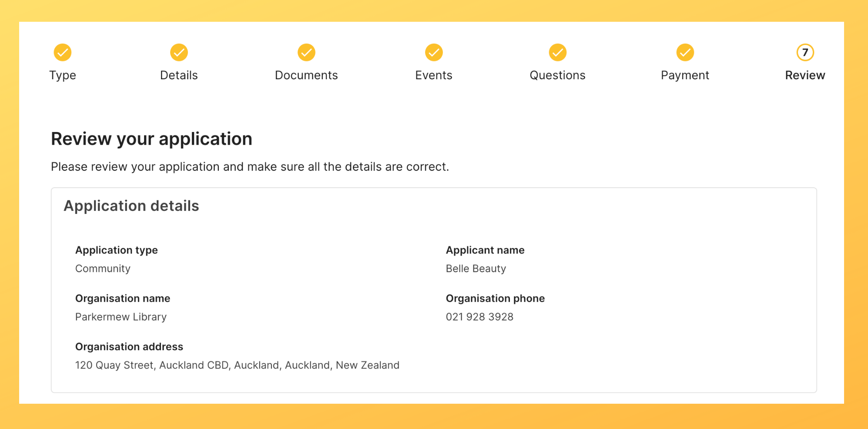Screen dimensions: 868x429
Task: Select the Review step label
Action: coord(805,75)
